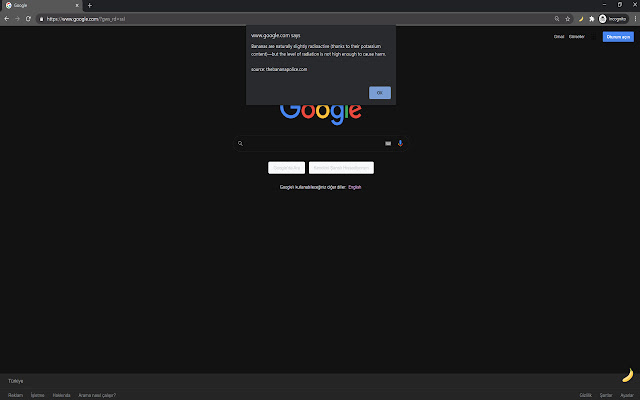Viewport: 640px width, 400px height.
Task: Click the forward navigation arrow
Action: point(17,19)
